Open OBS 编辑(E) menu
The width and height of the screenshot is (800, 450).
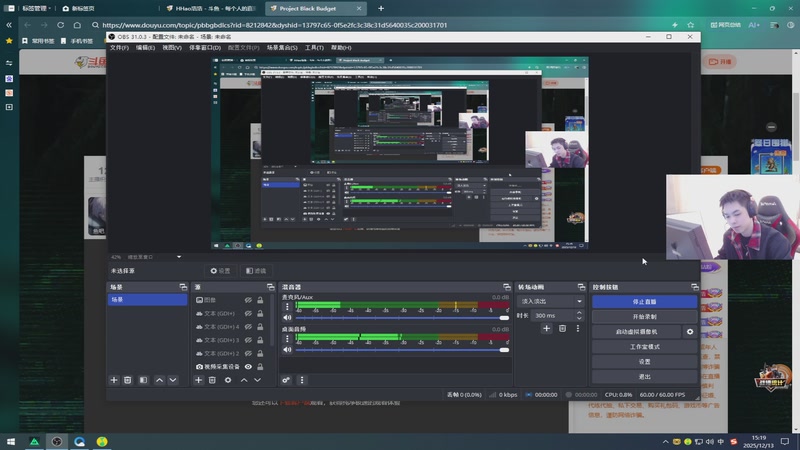[x=145, y=47]
